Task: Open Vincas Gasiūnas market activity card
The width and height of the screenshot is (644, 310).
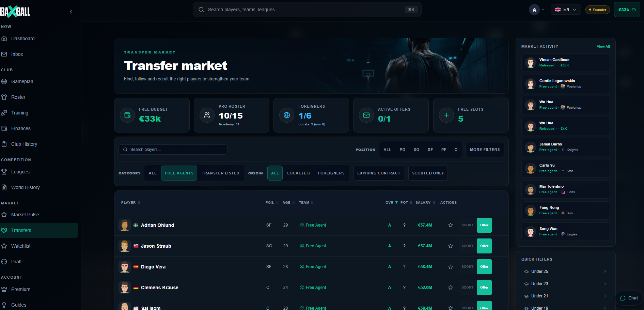Action: tap(565, 63)
